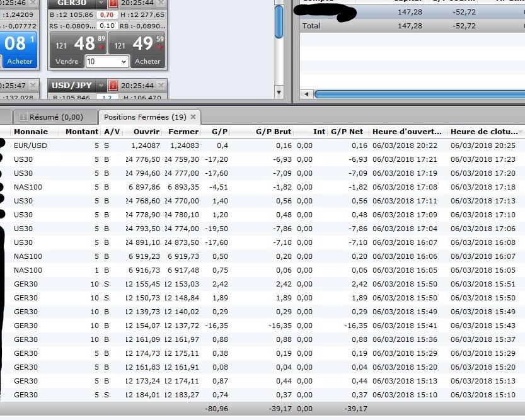Viewport: 525px width, 420px height.
Task: Select the Total row in accounts panel
Action: pos(412,26)
